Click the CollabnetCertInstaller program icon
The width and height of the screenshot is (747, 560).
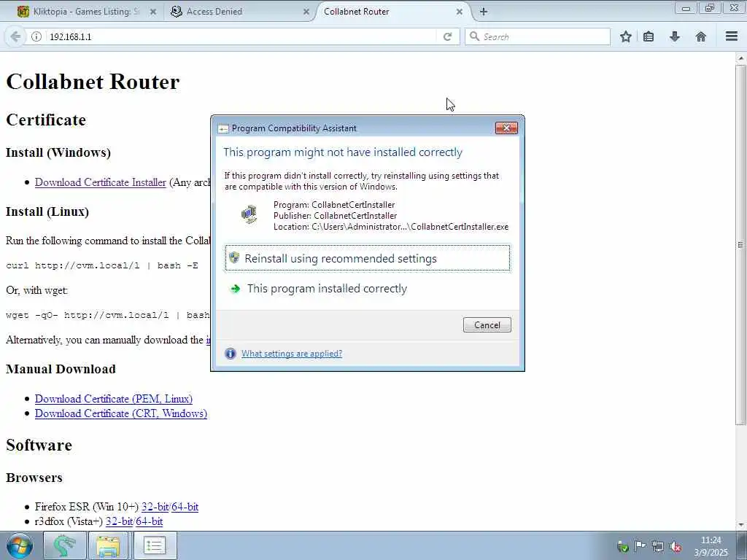[249, 214]
